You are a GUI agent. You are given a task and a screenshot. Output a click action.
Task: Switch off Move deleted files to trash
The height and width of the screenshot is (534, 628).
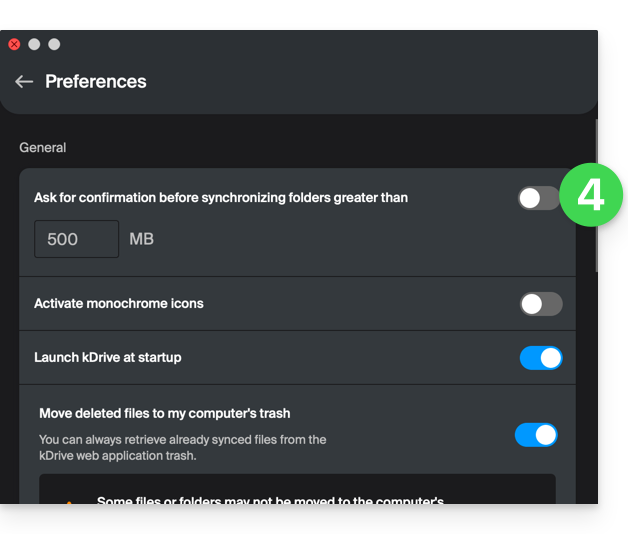[536, 435]
